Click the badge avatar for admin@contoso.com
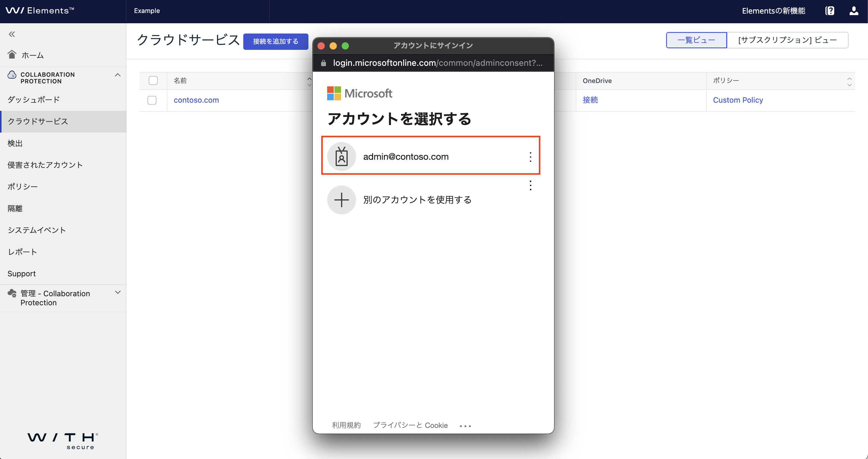Screen dimensions: 868x459 coord(341,156)
